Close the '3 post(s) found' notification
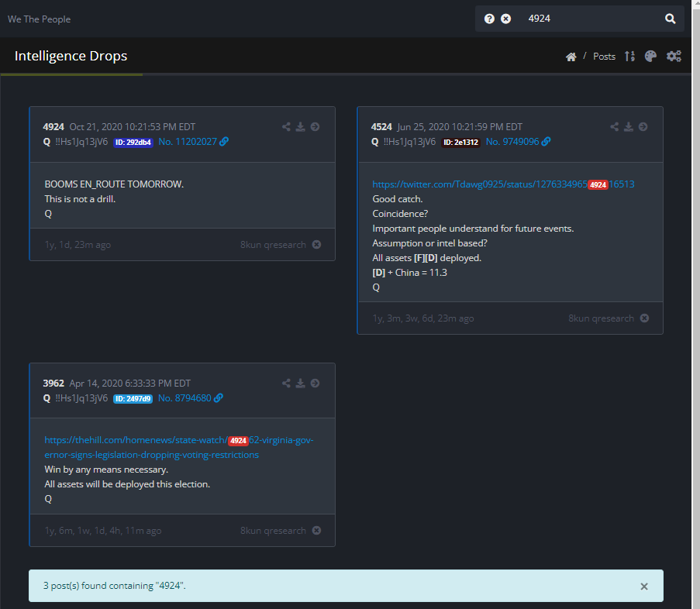The width and height of the screenshot is (700, 609). click(644, 587)
